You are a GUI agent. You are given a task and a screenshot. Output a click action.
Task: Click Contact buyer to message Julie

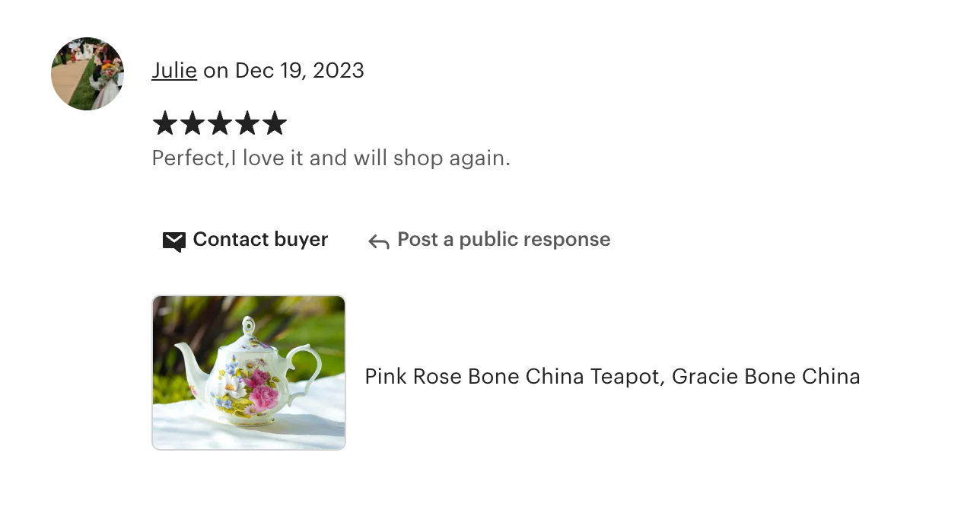tap(260, 239)
